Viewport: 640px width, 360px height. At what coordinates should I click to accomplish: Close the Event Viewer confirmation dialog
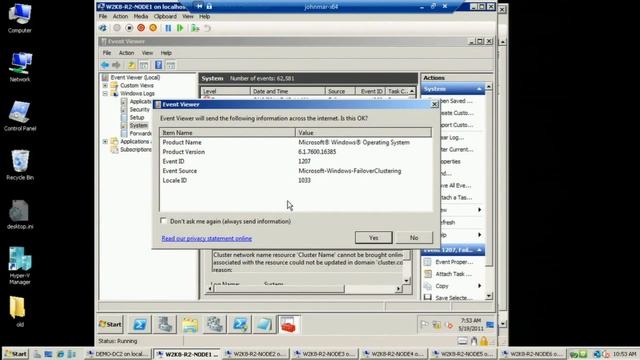point(435,104)
